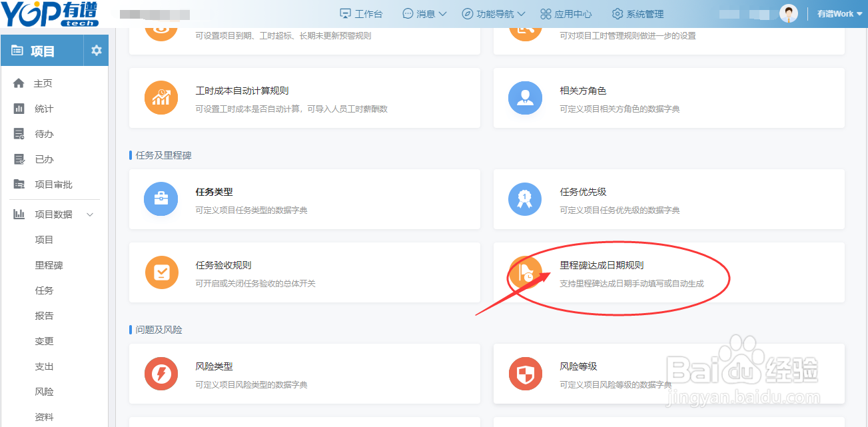Click the 系统管理 gear icon
The image size is (868, 427).
pyautogui.click(x=617, y=13)
